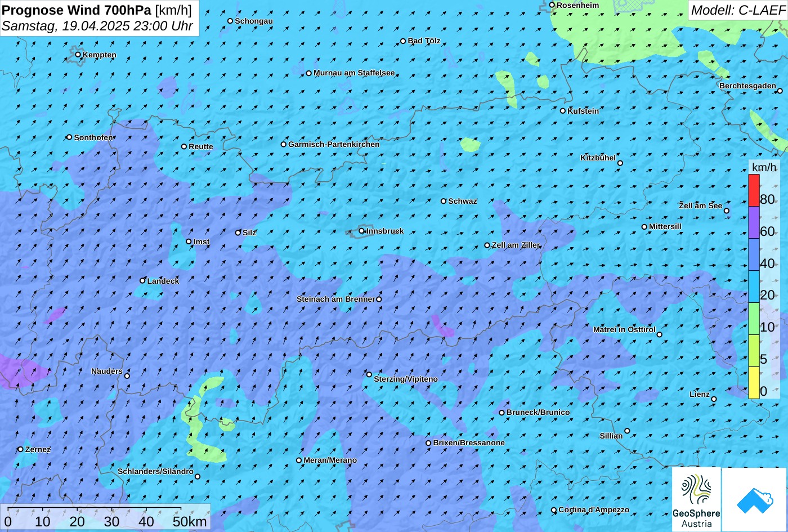Viewport: 788px width, 532px height.
Task: Select the Kitzbühel location dot
Action: click(x=620, y=163)
